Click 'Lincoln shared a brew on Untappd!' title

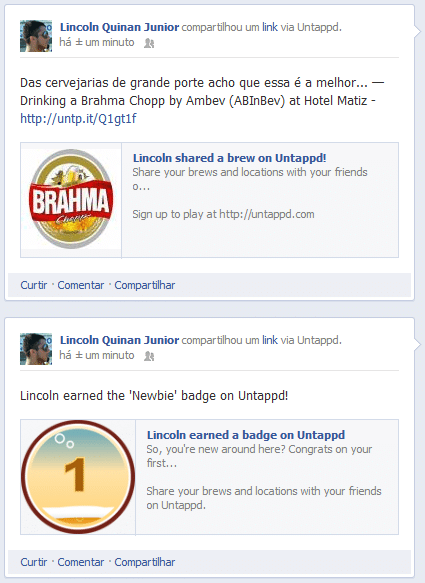pos(229,158)
